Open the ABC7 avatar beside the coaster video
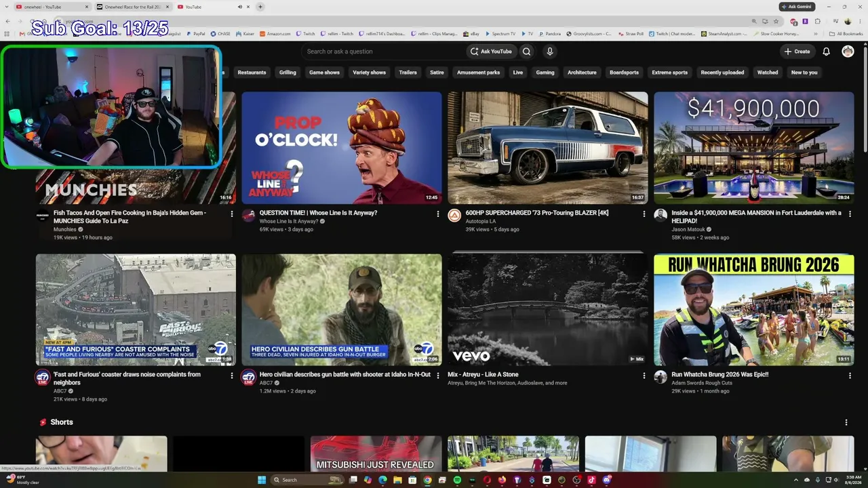This screenshot has width=868, height=488. (43, 377)
